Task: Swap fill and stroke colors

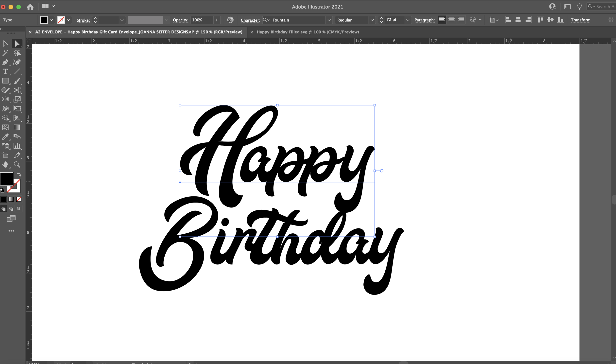Action: click(x=19, y=174)
